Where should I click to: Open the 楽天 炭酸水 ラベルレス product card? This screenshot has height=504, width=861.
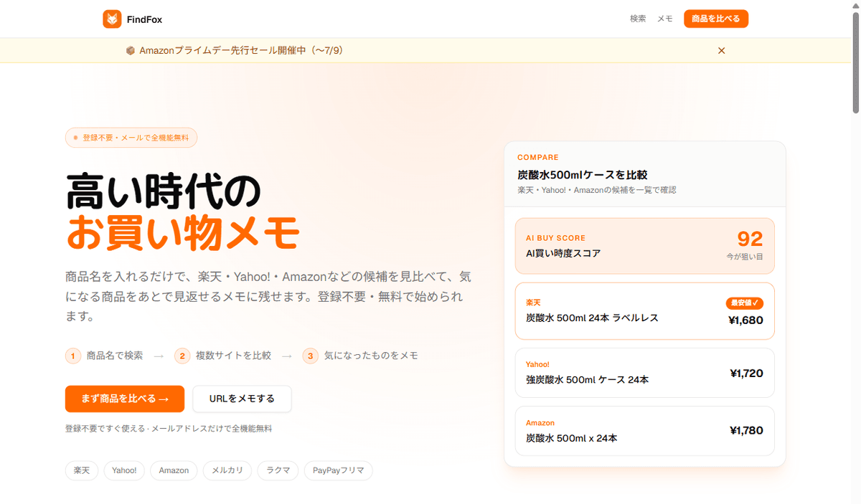pos(645,310)
